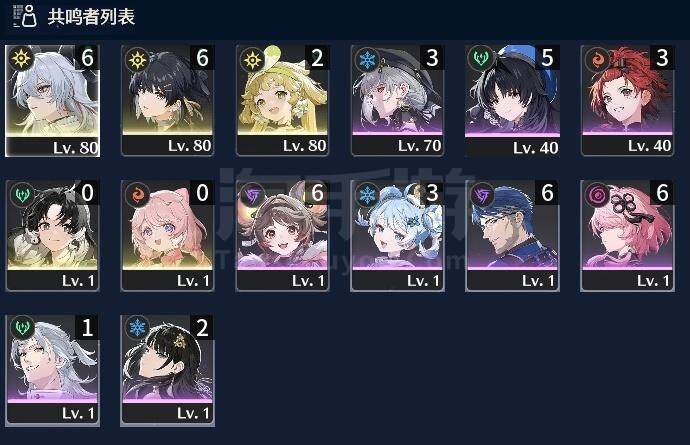Screen dimensions: 690x445
Task: Click the Aero icon on silver-haired Lv. 1 card
Action: pos(22,328)
